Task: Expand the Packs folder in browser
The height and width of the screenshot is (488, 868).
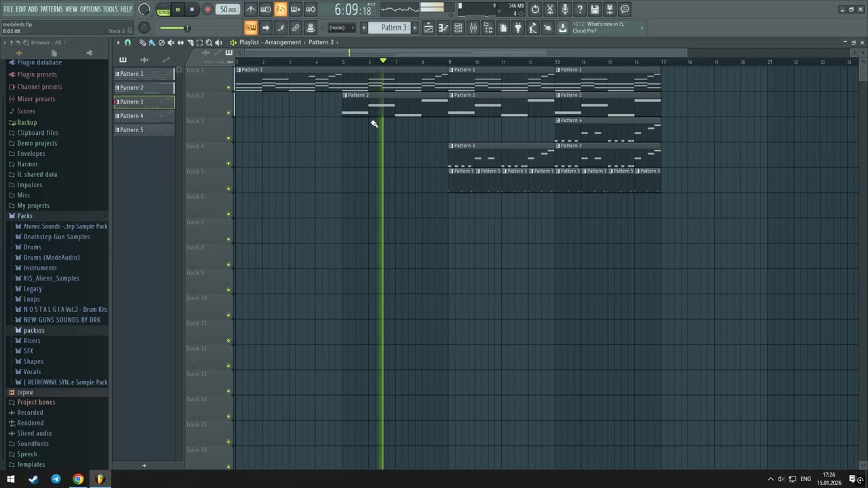Action: pos(24,216)
